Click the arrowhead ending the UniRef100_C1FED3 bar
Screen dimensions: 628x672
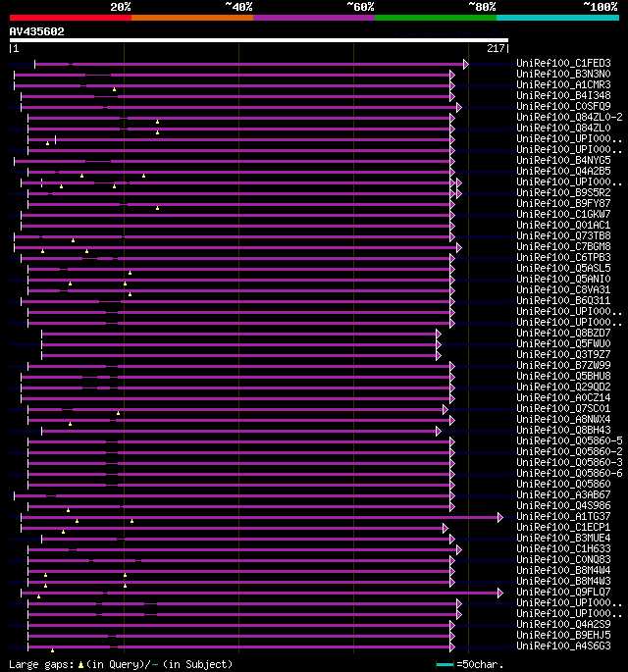click(466, 65)
